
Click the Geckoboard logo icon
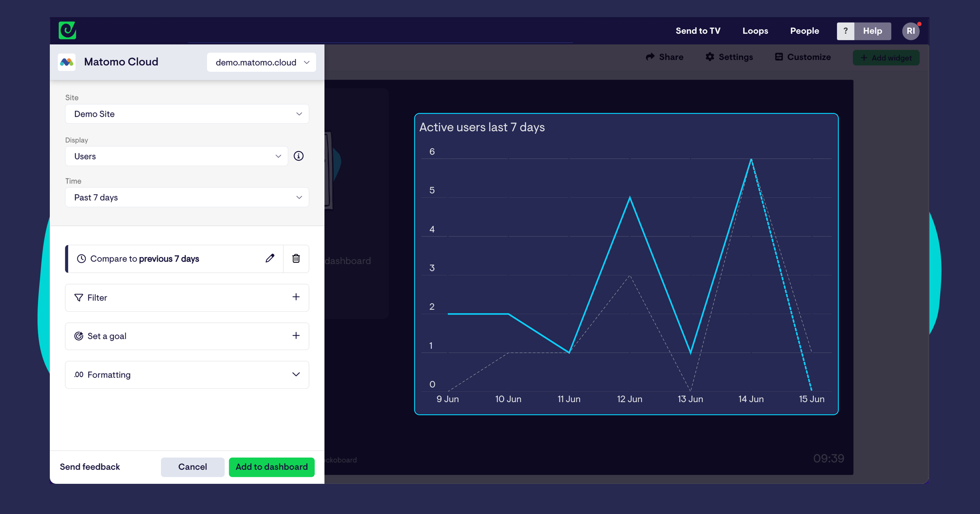(x=67, y=31)
